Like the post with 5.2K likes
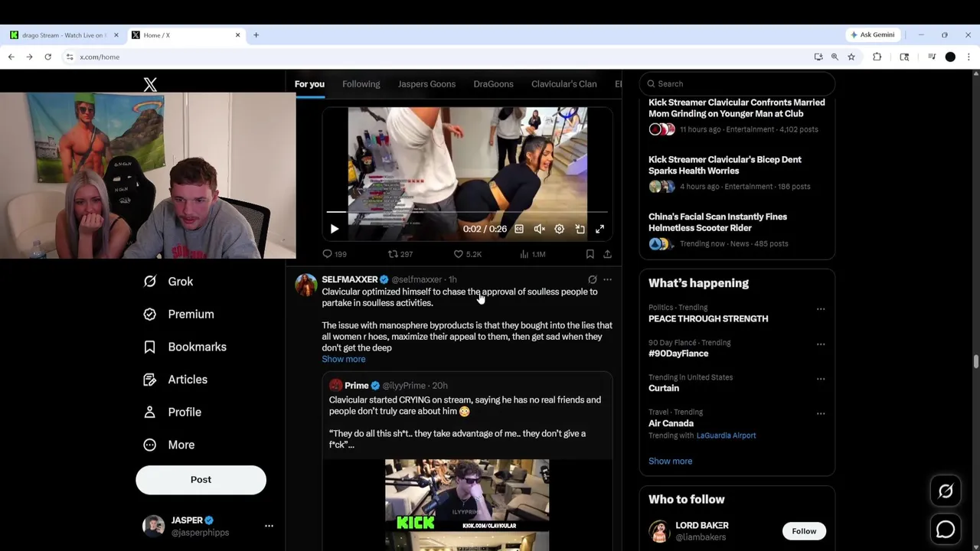This screenshot has width=980, height=551. point(467,254)
